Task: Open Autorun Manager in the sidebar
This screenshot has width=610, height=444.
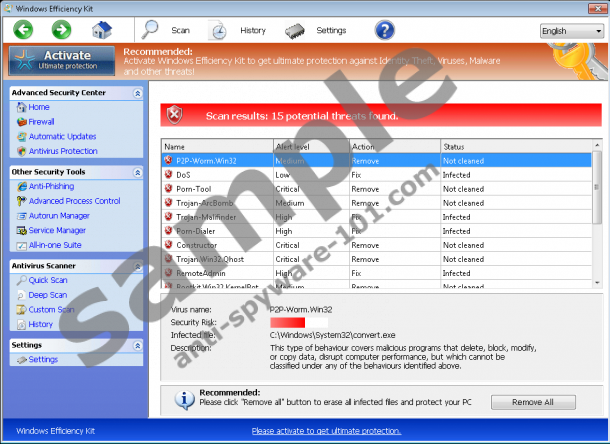Action: [x=59, y=215]
